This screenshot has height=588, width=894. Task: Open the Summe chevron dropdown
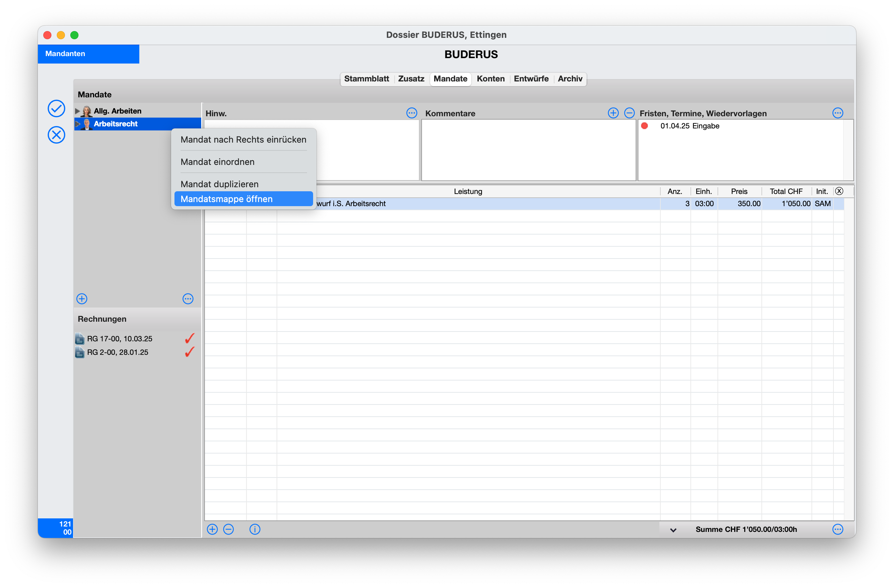pyautogui.click(x=673, y=530)
